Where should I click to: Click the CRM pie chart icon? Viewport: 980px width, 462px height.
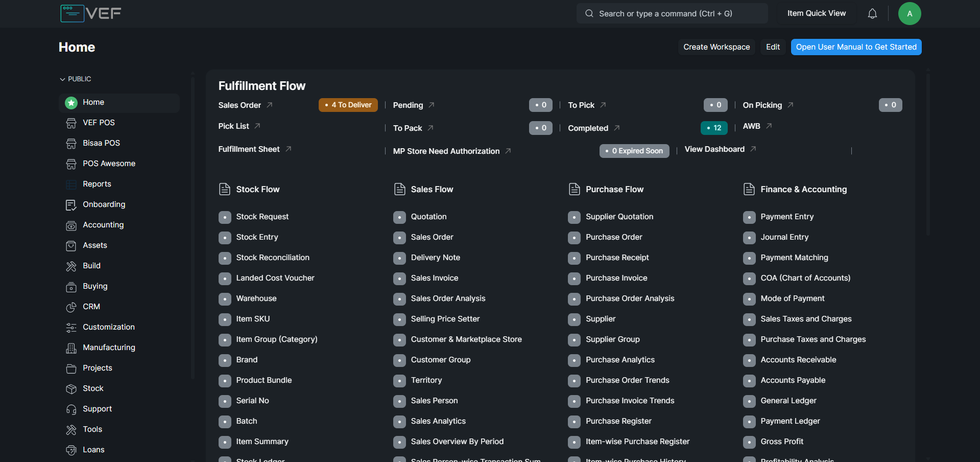click(71, 307)
